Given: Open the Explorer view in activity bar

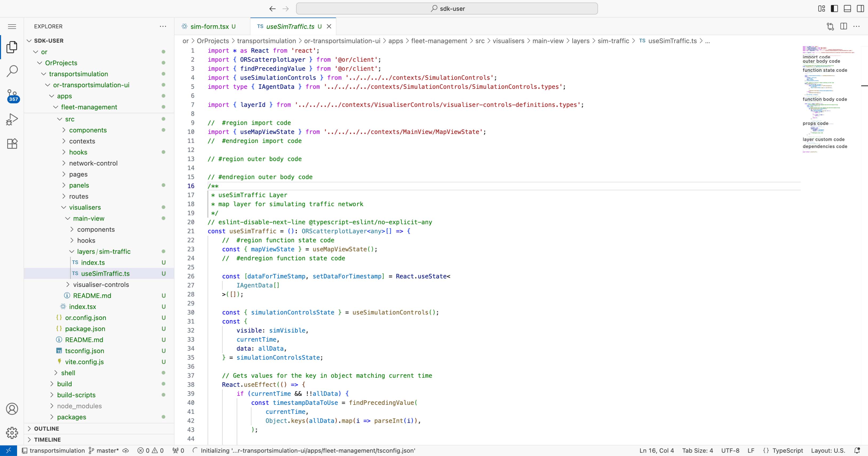Looking at the screenshot, I should pyautogui.click(x=12, y=47).
